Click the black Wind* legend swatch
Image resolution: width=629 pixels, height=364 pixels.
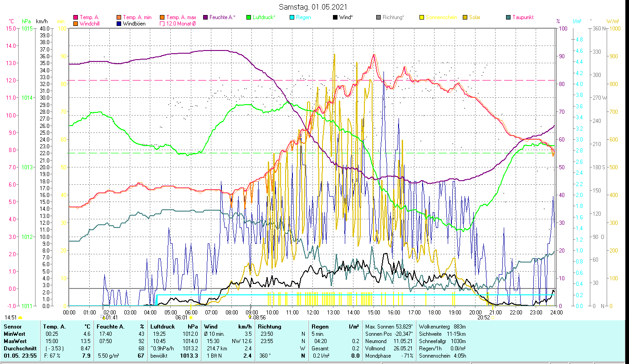coord(335,17)
